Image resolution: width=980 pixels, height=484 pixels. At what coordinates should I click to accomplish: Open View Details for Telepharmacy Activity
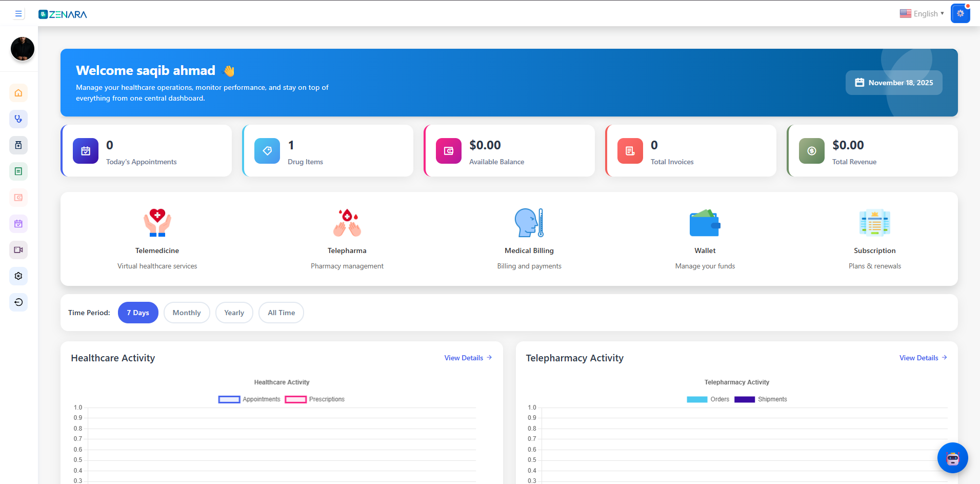click(923, 358)
